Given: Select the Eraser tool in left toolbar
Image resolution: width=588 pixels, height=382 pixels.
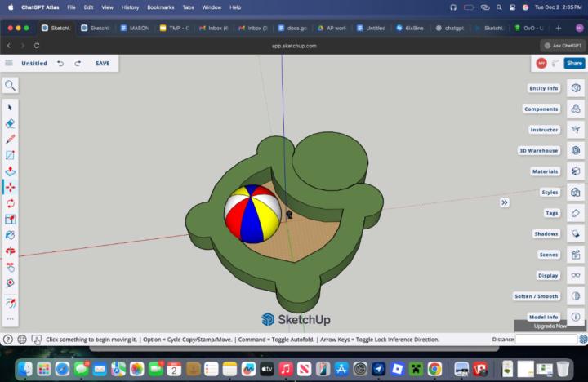Looking at the screenshot, I should click(11, 123).
